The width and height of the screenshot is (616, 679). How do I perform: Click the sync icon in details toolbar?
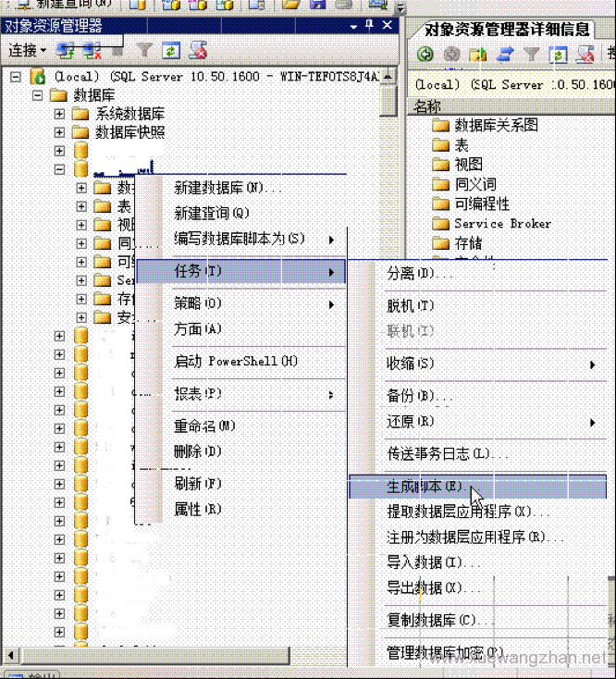pos(505,55)
